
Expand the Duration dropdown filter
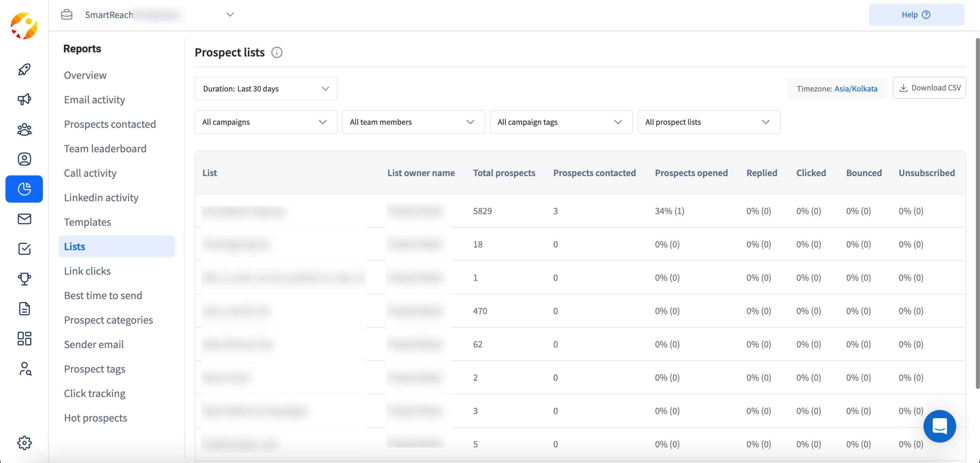(265, 89)
